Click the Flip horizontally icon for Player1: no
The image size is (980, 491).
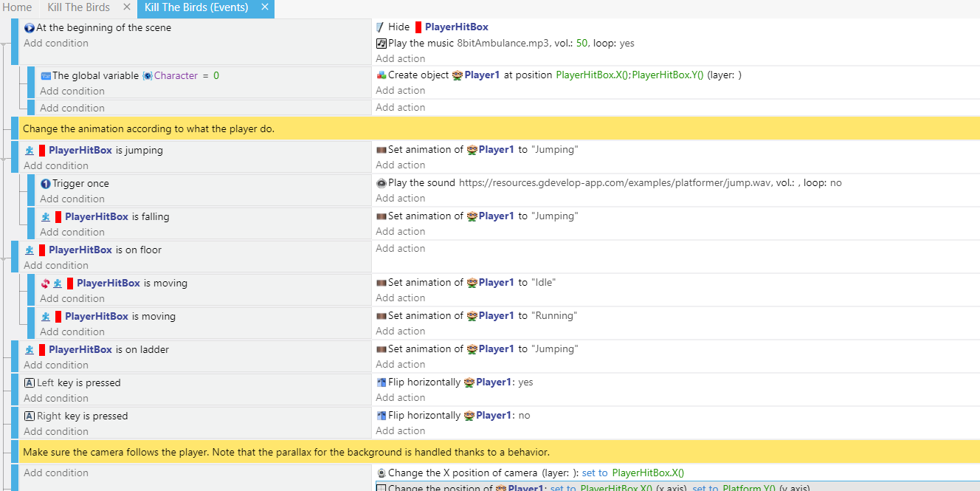coord(381,416)
